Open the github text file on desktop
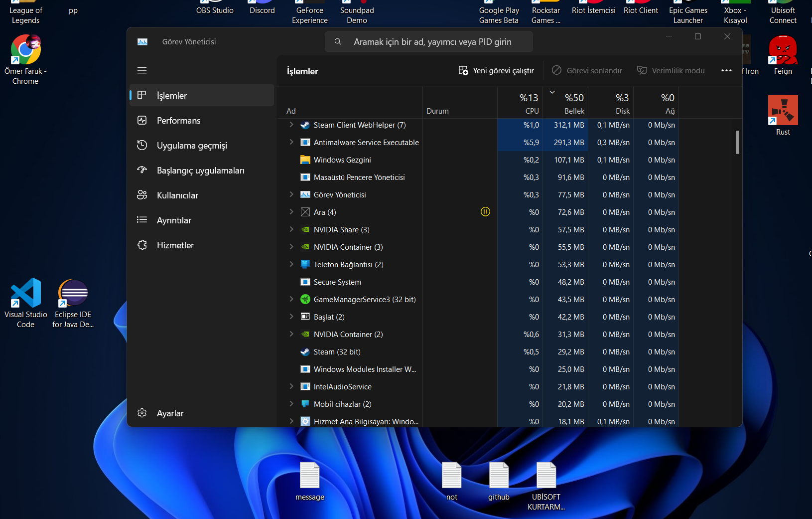812x519 pixels. (x=499, y=481)
